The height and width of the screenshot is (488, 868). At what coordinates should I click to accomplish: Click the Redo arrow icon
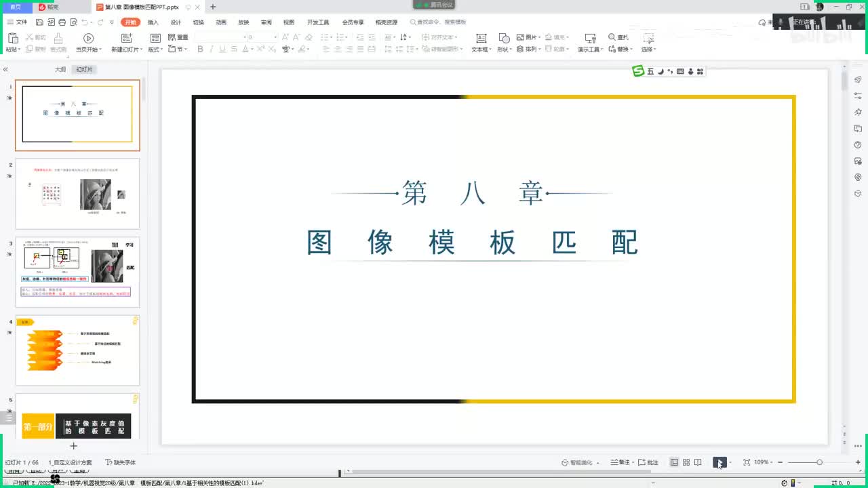click(x=100, y=22)
